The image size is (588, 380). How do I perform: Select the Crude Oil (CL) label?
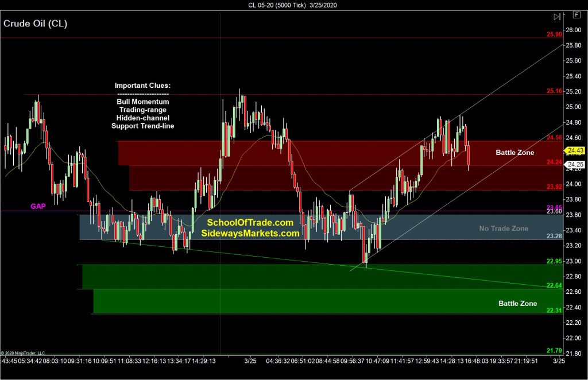click(x=35, y=24)
